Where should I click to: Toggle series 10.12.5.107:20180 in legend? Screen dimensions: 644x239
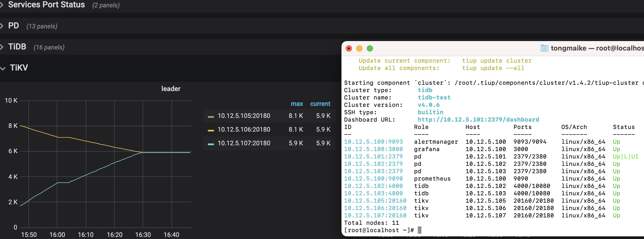(x=244, y=143)
